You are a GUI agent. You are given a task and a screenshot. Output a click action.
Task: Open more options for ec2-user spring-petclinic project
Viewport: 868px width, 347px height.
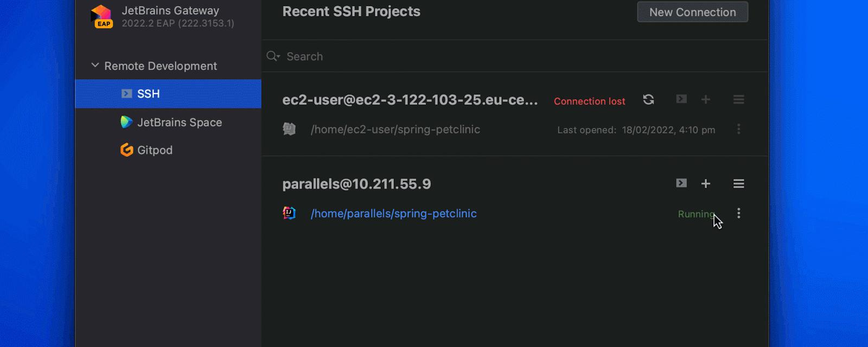coord(738,129)
